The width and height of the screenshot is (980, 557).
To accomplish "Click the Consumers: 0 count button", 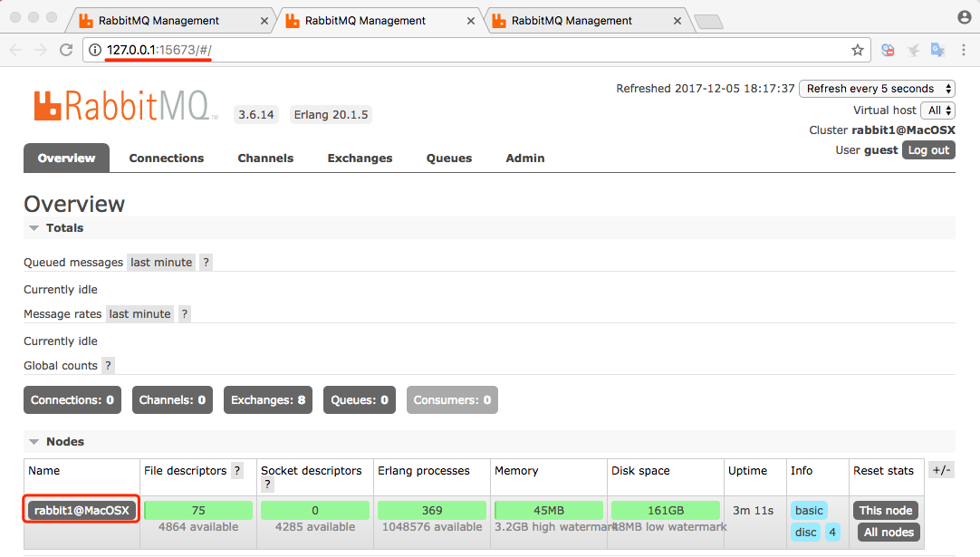I will [452, 400].
